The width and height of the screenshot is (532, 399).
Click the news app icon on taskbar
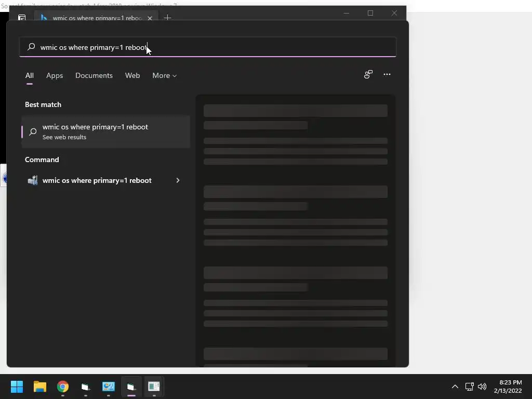(x=154, y=387)
